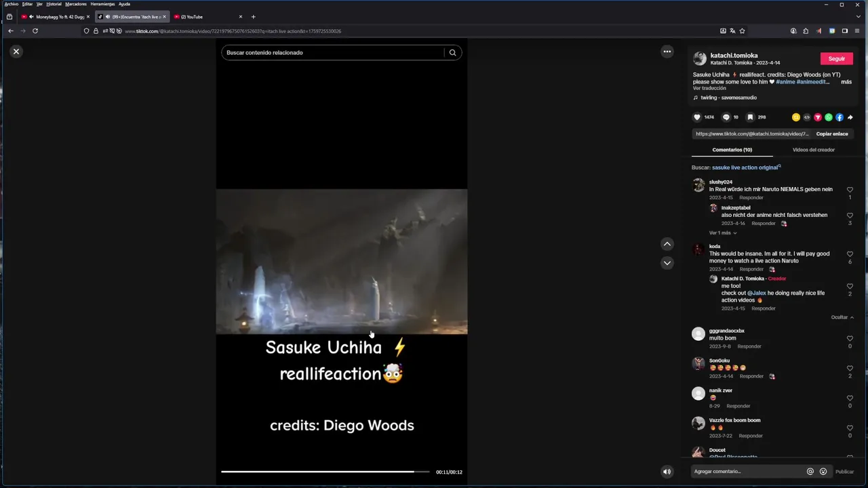Go to the next video with the down arrow
This screenshot has width=868, height=488.
[x=667, y=263]
